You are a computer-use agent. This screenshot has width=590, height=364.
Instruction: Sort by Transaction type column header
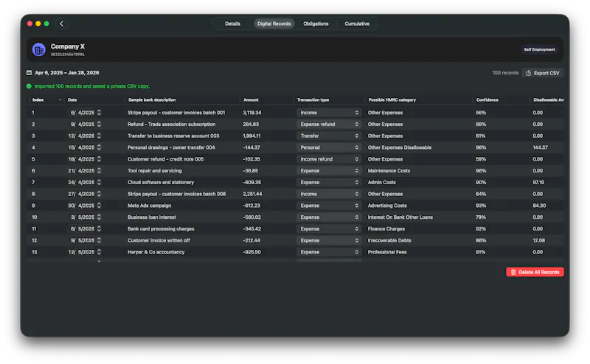pyautogui.click(x=313, y=99)
